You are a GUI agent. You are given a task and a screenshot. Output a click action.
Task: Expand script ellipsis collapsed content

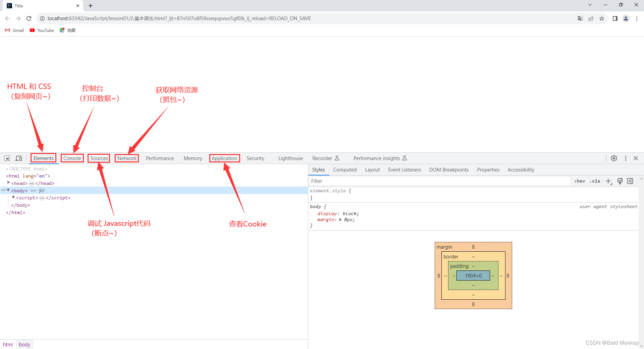[x=42, y=198]
